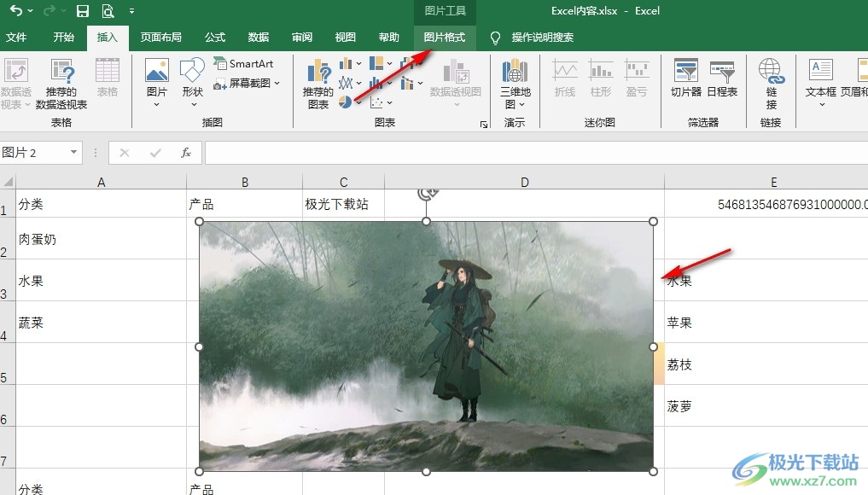
Task: Open the Name Box dropdown arrow
Action: click(x=73, y=152)
